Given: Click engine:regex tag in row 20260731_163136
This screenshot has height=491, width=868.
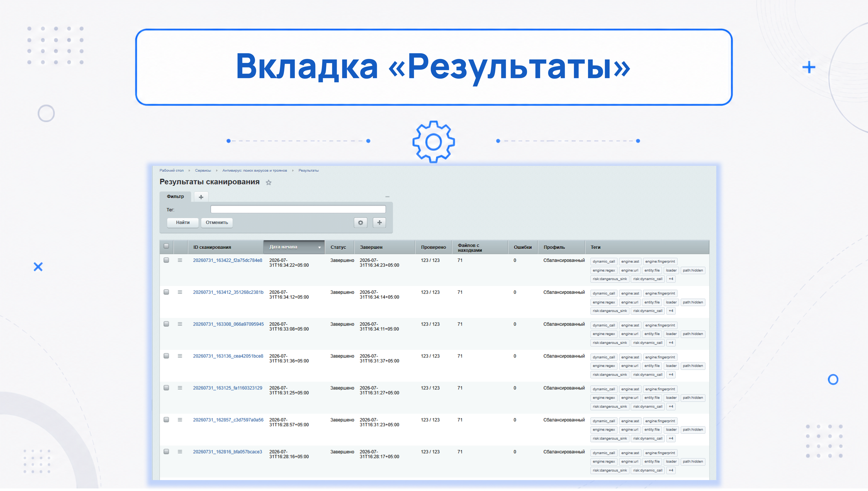Looking at the screenshot, I should point(603,366).
